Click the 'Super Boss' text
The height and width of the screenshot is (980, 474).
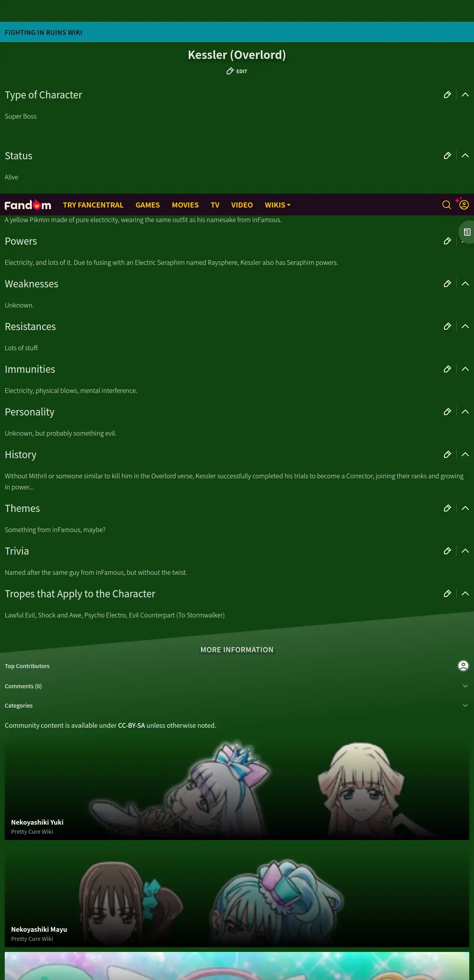(x=21, y=116)
